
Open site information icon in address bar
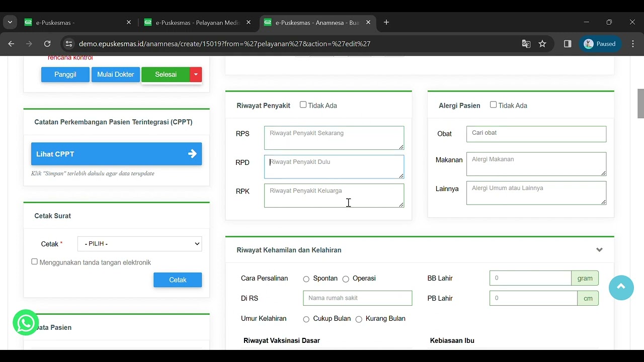click(x=69, y=44)
